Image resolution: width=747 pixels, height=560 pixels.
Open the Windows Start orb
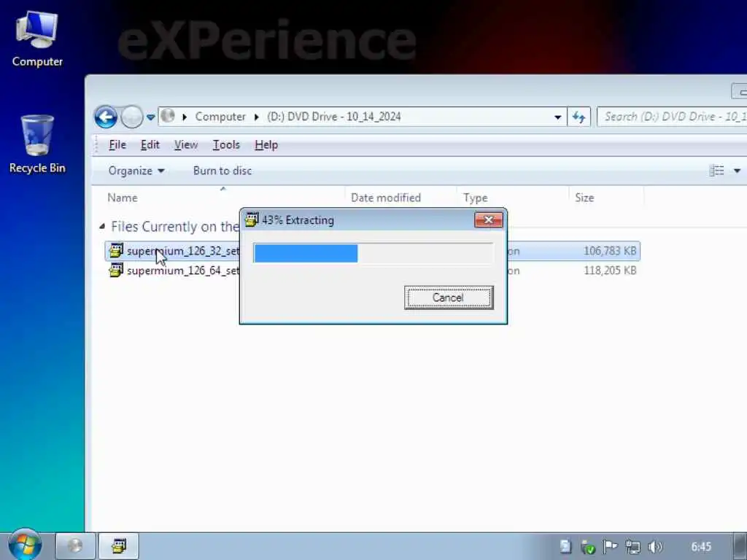(25, 545)
